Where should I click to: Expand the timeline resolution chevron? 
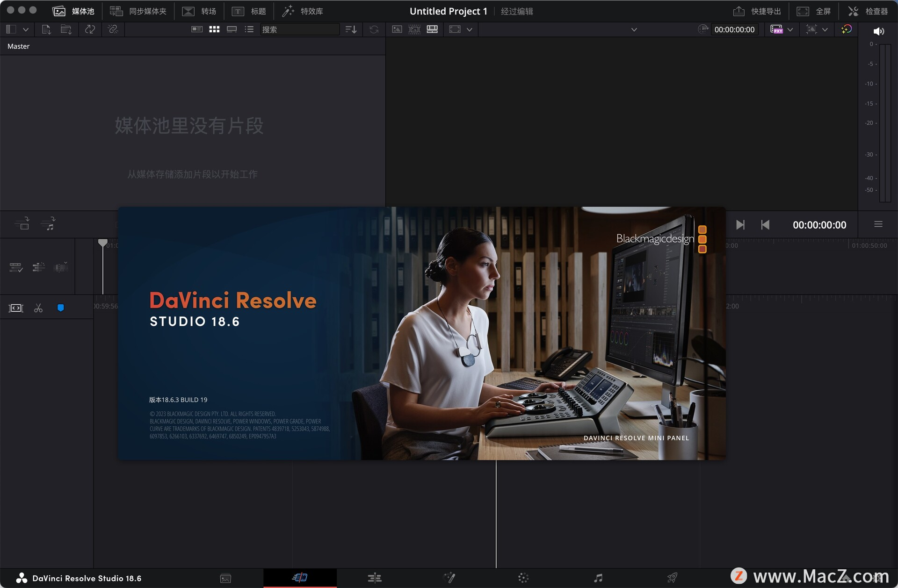(x=825, y=29)
